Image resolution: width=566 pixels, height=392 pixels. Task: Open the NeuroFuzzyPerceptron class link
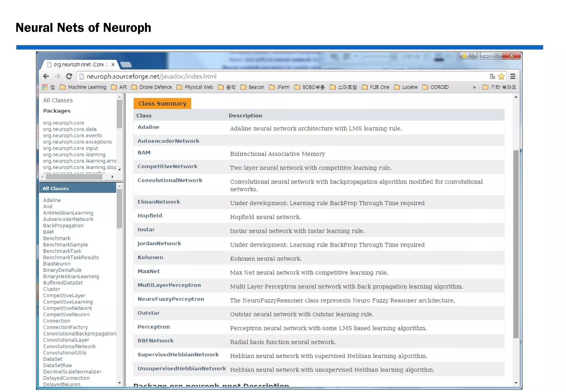pyautogui.click(x=171, y=299)
